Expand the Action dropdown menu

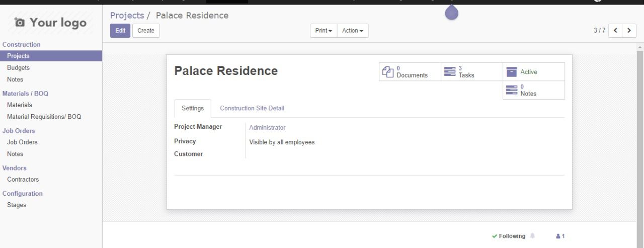coord(353,31)
